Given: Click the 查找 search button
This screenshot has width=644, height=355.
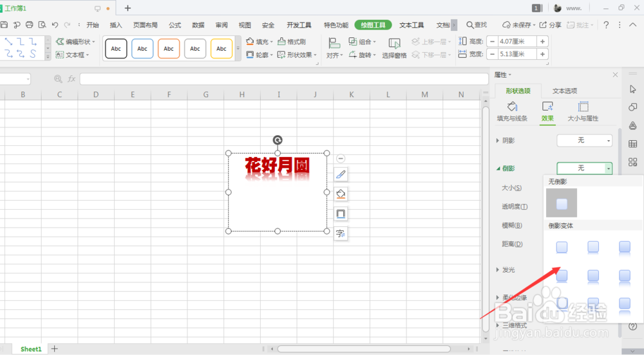Looking at the screenshot, I should (x=477, y=25).
